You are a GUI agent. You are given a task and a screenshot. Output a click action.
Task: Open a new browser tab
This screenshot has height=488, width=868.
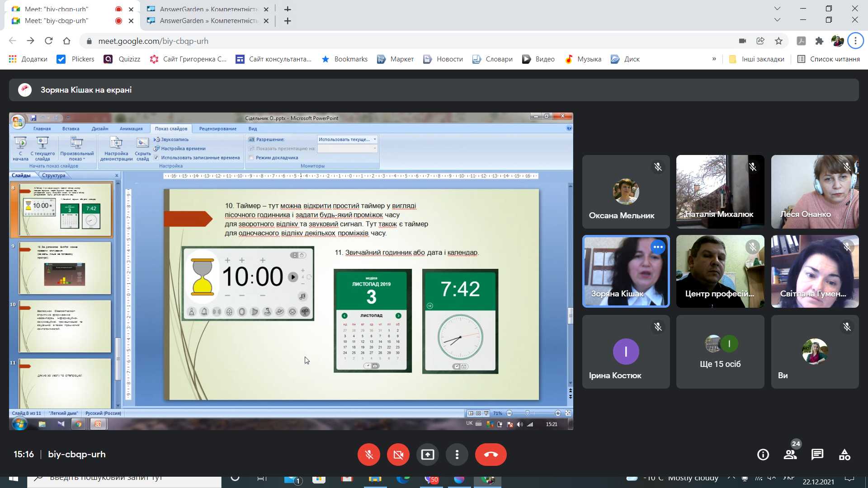point(288,21)
